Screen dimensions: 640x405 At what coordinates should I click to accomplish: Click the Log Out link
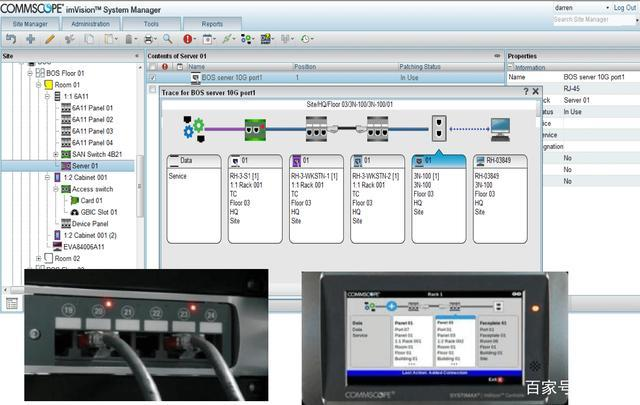(625, 8)
